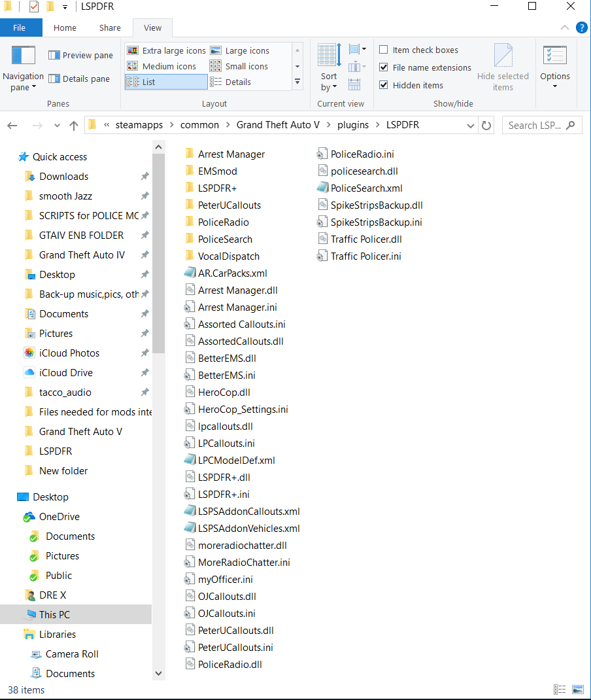591x700 pixels.
Task: Toggle the Preview pane
Action: coord(80,56)
